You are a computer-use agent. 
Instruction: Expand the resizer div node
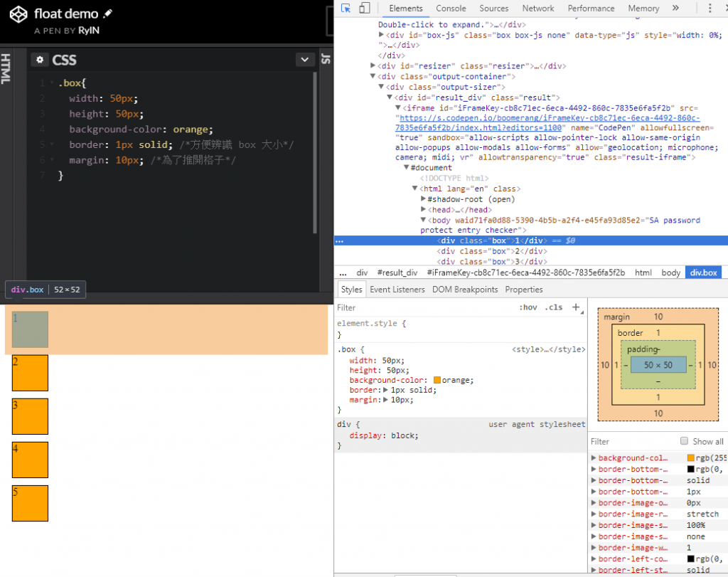[373, 65]
